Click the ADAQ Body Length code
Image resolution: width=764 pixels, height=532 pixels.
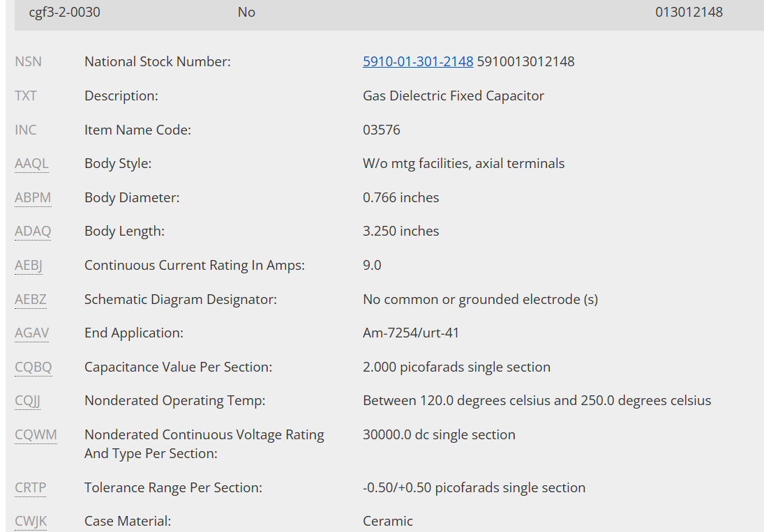click(33, 231)
